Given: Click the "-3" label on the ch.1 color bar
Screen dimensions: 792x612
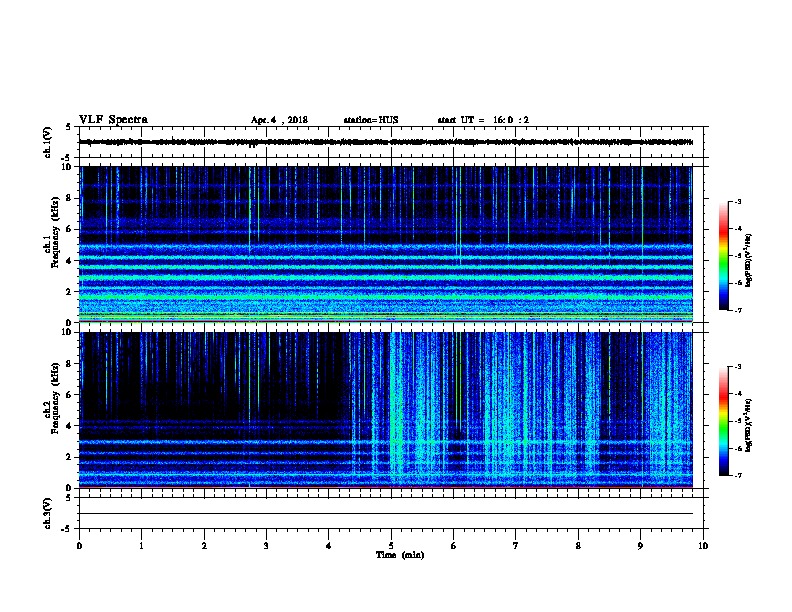Looking at the screenshot, I should (737, 202).
